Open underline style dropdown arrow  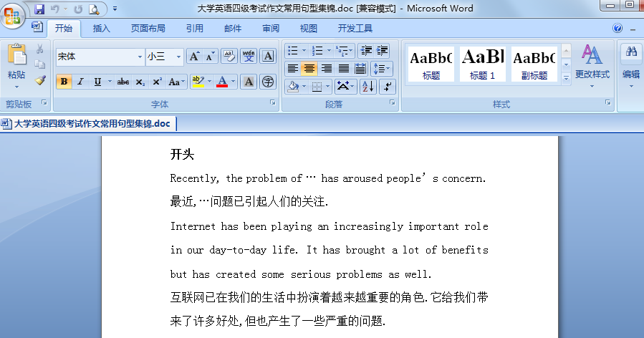(x=110, y=82)
